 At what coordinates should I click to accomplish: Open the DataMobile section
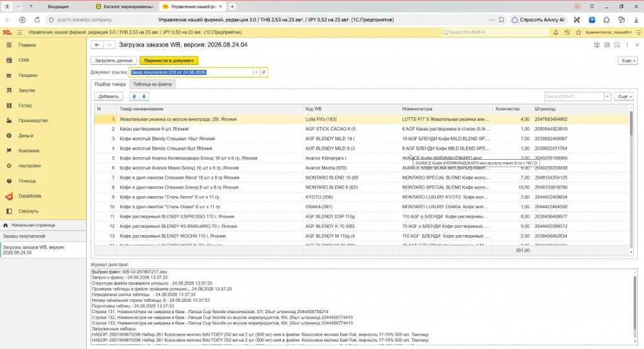coord(30,196)
